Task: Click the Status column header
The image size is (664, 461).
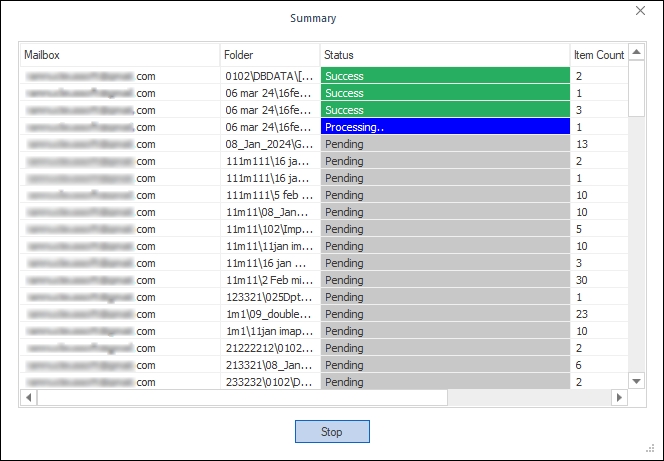Action: (444, 55)
